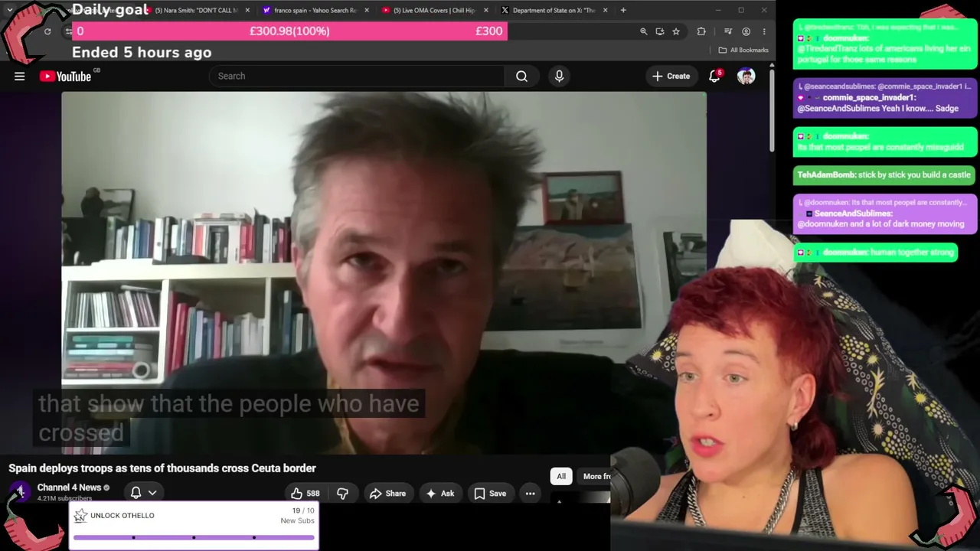Open the All Bookmarks folder

pos(743,50)
